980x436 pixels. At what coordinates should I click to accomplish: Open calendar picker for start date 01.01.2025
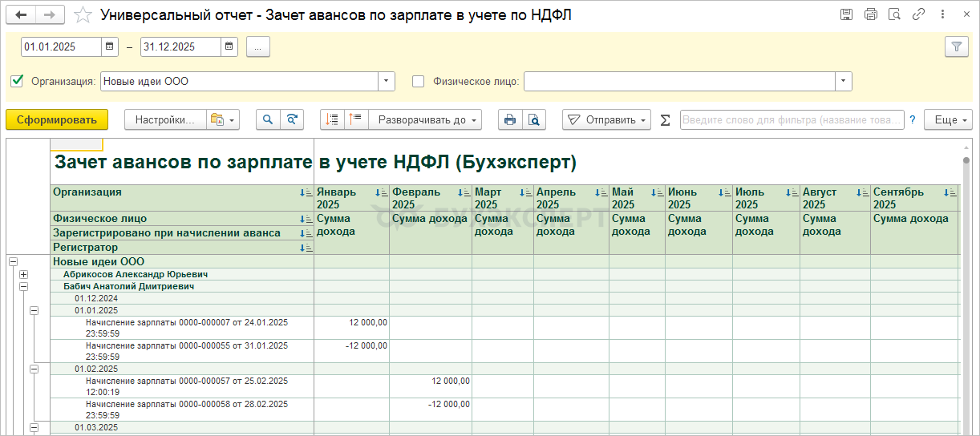110,47
